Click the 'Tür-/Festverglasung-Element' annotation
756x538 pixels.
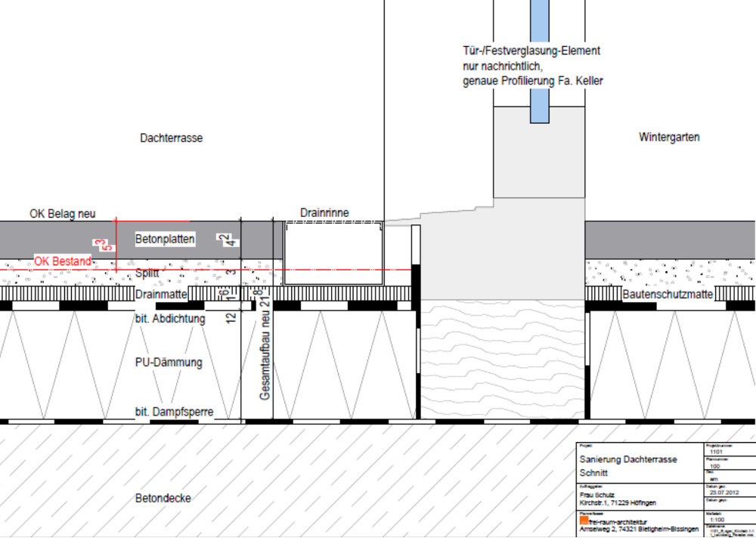(x=531, y=51)
